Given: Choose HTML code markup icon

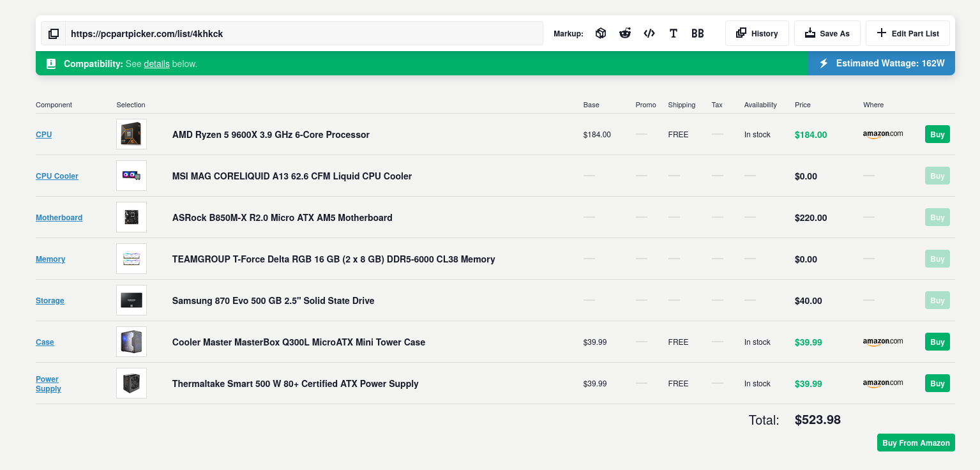Looking at the screenshot, I should (649, 33).
